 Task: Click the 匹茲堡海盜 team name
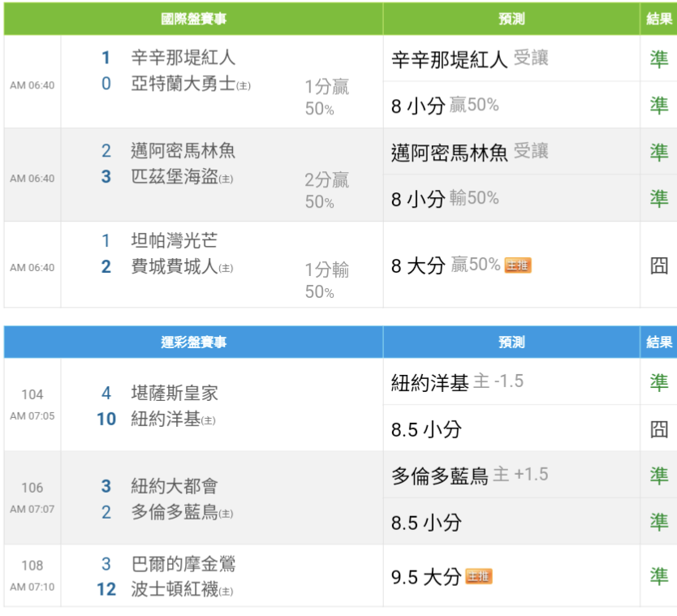coord(174,176)
